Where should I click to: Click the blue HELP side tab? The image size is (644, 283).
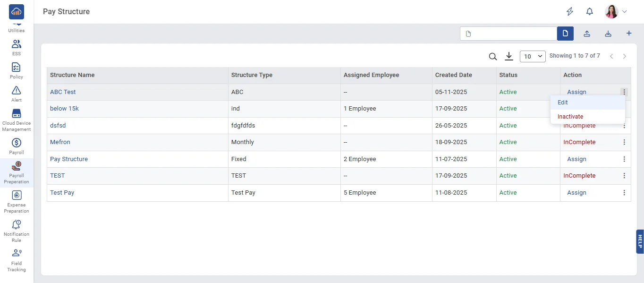click(640, 241)
